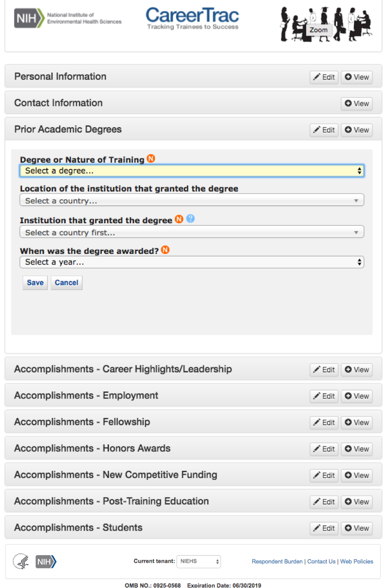
Task: Click the orange N icon beside degree awarded
Action: click(x=165, y=250)
